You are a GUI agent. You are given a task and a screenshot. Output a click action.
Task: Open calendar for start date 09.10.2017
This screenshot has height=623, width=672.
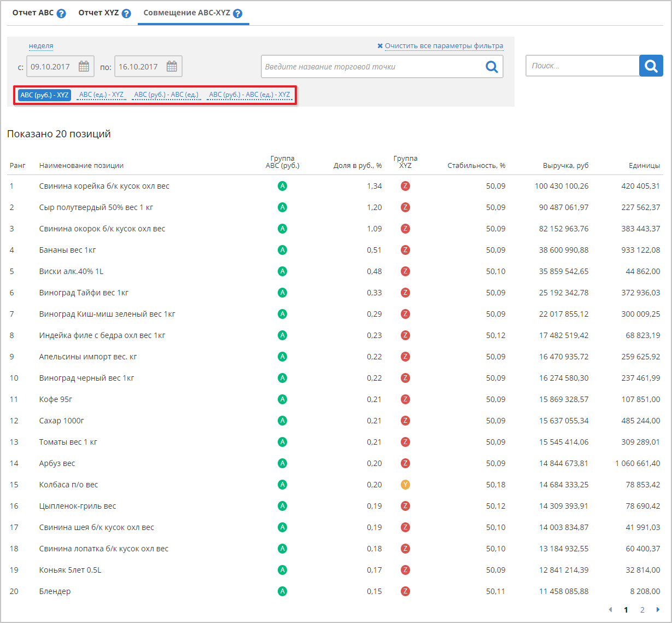click(84, 67)
